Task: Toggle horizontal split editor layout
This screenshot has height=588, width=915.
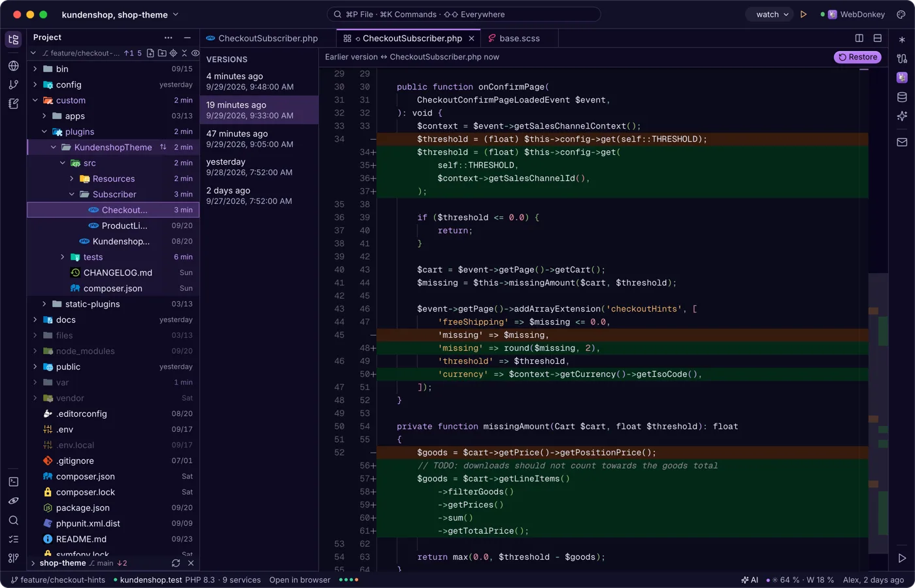Action: [878, 39]
